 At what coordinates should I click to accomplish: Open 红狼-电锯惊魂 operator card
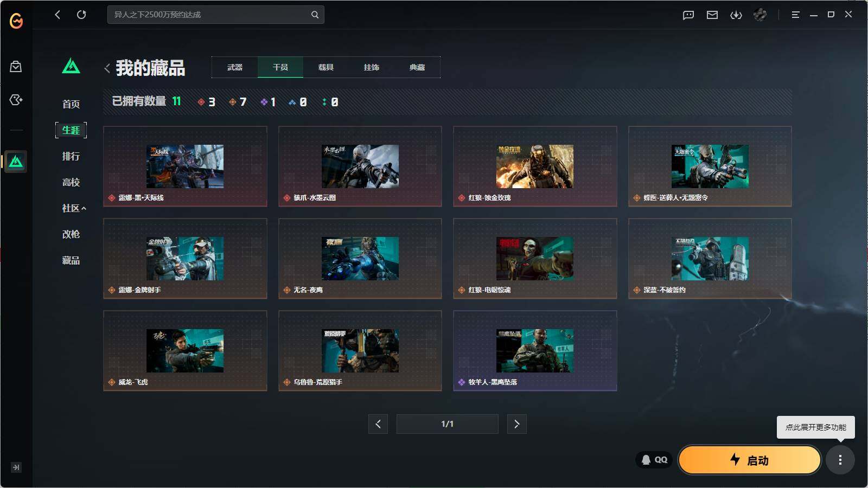[x=535, y=259]
